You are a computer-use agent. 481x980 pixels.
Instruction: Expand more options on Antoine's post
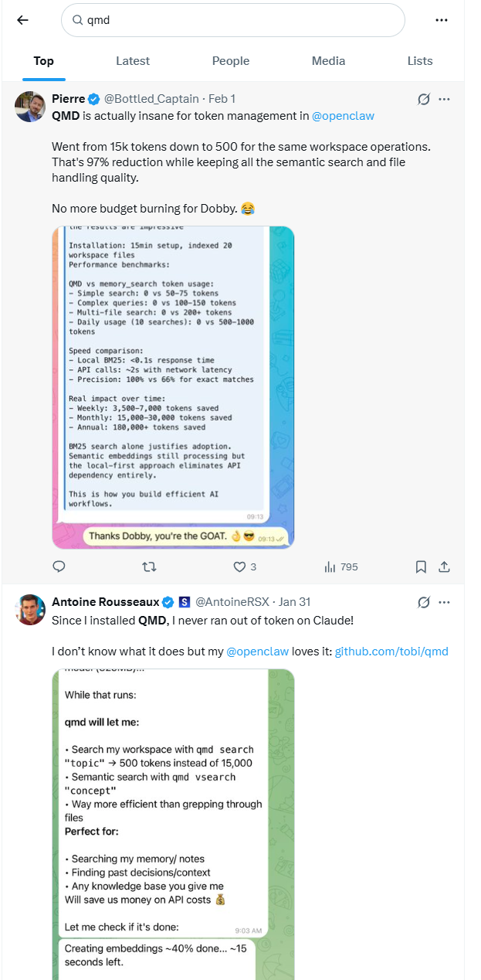pyautogui.click(x=444, y=601)
